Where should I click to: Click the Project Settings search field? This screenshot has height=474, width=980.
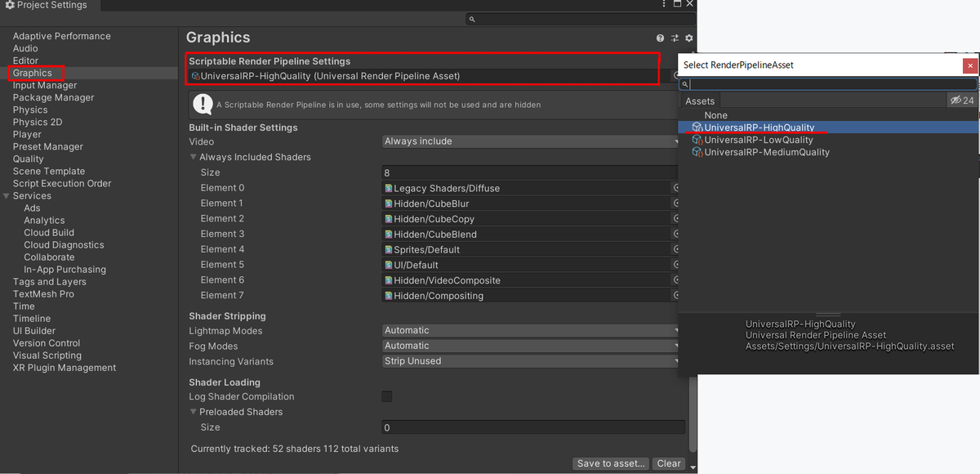click(580, 19)
